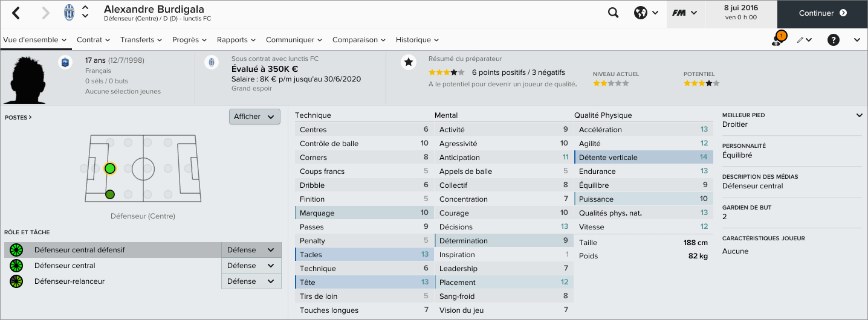868x320 pixels.
Task: Click the back navigation arrow
Action: tap(16, 13)
